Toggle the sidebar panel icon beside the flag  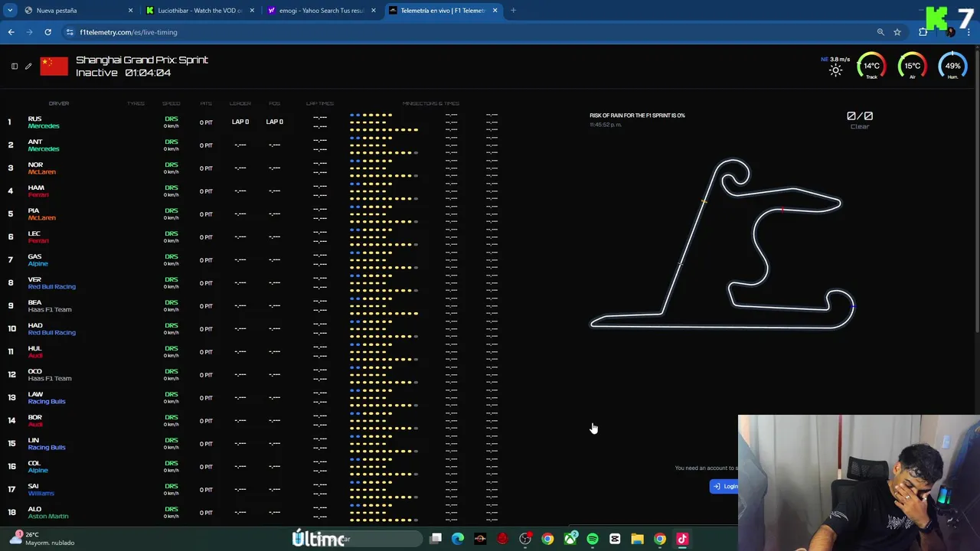click(x=15, y=66)
